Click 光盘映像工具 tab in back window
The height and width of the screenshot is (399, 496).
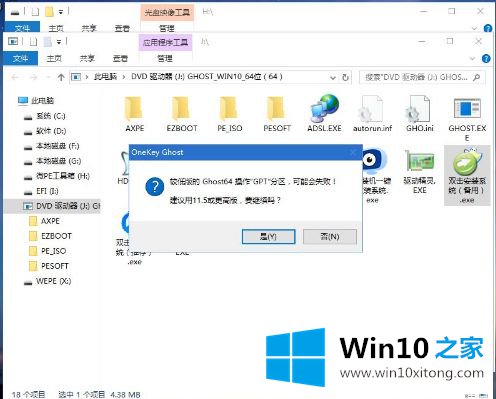(167, 13)
